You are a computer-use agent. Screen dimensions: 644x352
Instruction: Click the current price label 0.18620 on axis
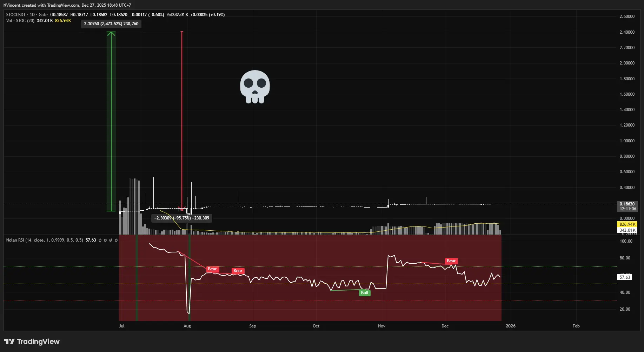(627, 204)
